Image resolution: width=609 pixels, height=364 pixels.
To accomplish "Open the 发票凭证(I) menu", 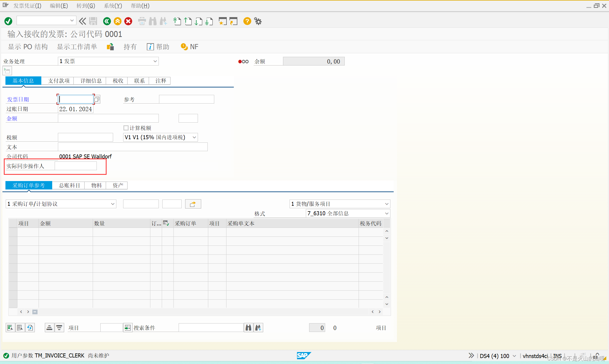I will pyautogui.click(x=27, y=6).
